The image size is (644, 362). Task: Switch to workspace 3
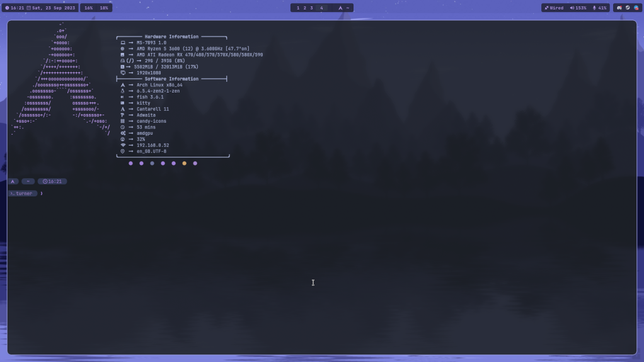coord(311,8)
